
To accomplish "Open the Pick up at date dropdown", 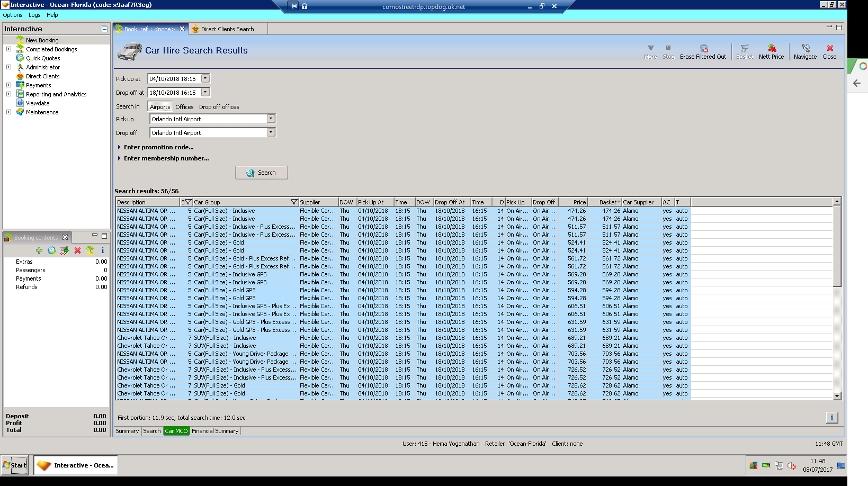I will pyautogui.click(x=205, y=78).
